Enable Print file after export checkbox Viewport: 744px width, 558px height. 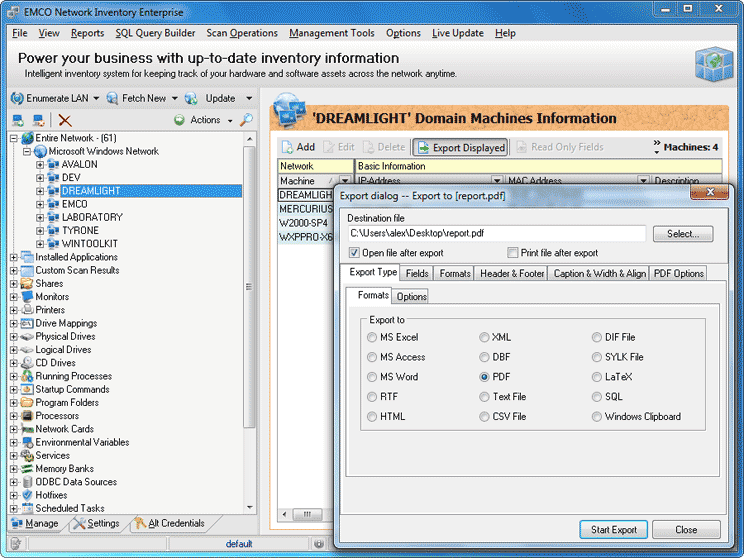pyautogui.click(x=513, y=253)
